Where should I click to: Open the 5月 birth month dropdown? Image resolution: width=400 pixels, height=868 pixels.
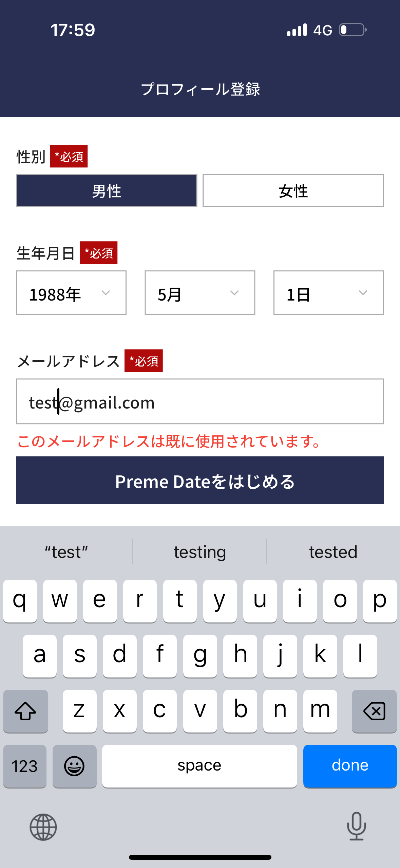pyautogui.click(x=200, y=293)
